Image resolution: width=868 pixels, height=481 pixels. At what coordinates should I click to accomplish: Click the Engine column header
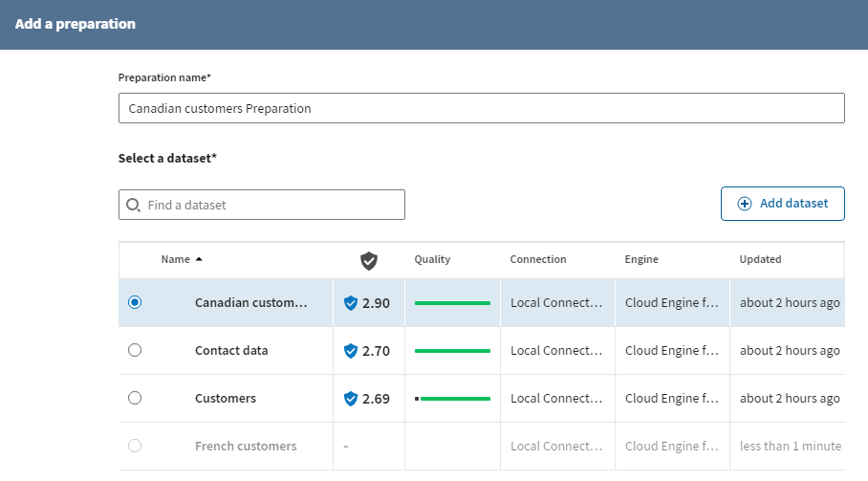pyautogui.click(x=641, y=259)
